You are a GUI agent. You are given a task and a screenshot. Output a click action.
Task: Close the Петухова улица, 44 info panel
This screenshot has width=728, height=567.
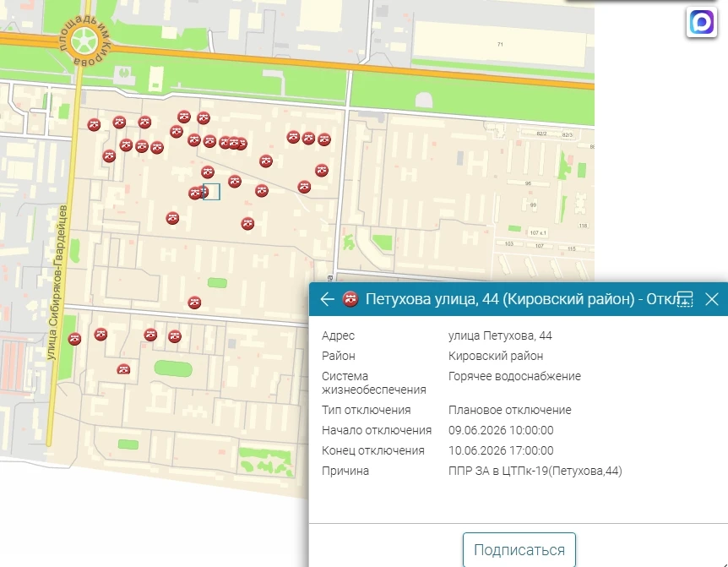click(711, 299)
